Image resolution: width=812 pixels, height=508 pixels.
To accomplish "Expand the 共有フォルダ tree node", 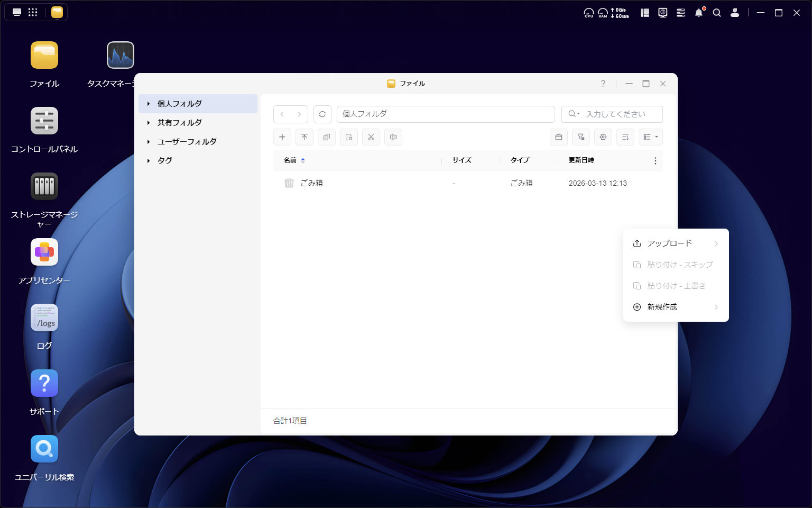I will (x=149, y=123).
